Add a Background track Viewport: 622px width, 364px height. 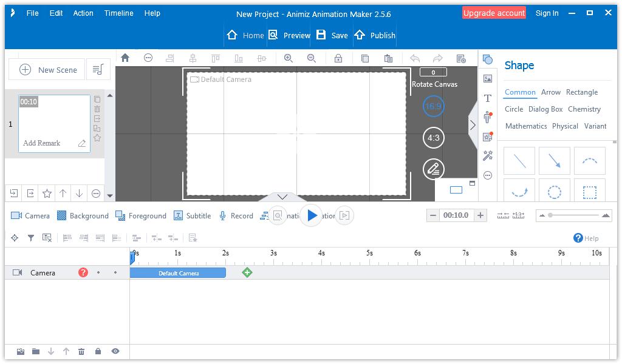(83, 216)
